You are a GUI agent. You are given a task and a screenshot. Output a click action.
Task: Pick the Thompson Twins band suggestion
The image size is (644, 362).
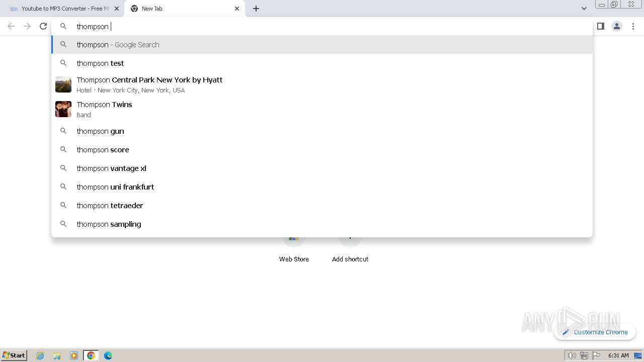click(x=322, y=109)
